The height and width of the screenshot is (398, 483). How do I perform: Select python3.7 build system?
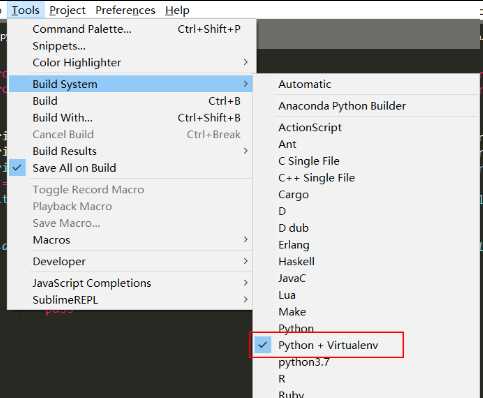[367, 362]
